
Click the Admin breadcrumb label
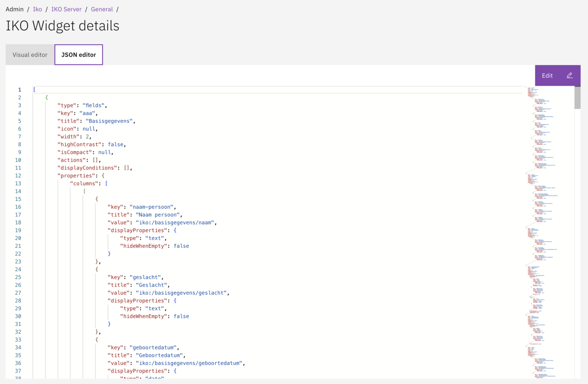15,9
